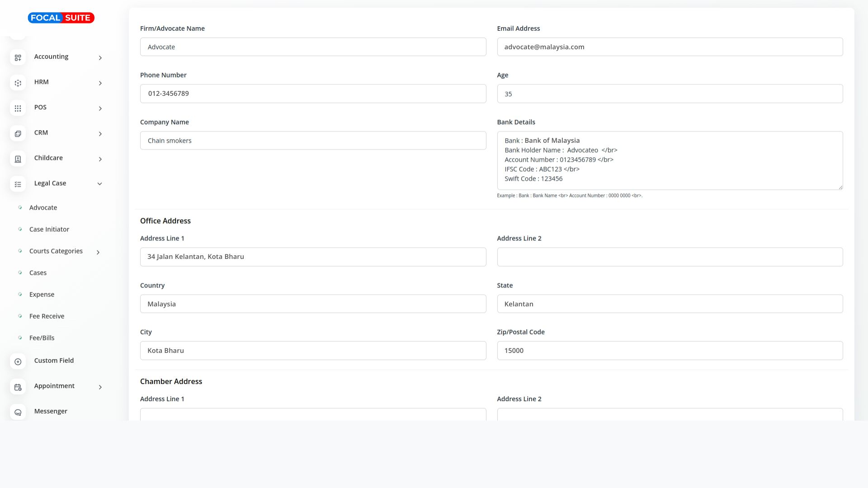Focus the Zip/Postal Code field
This screenshot has width=868, height=488.
[x=670, y=351]
